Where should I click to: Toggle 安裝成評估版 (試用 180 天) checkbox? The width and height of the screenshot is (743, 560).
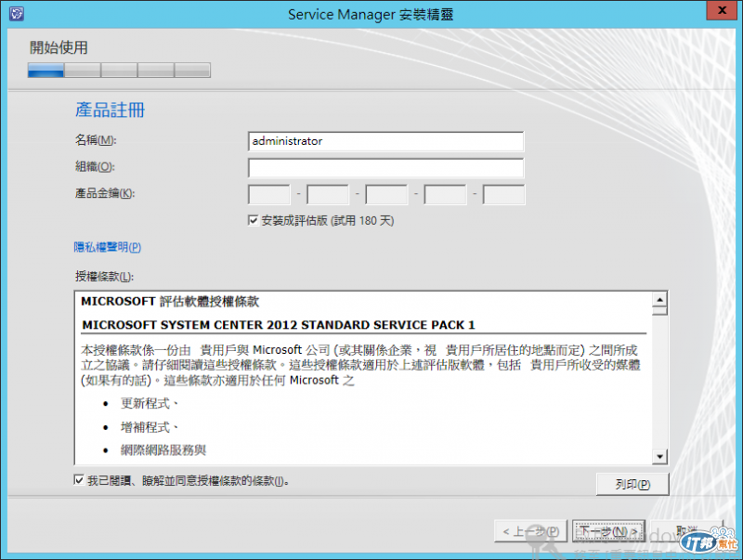[253, 220]
